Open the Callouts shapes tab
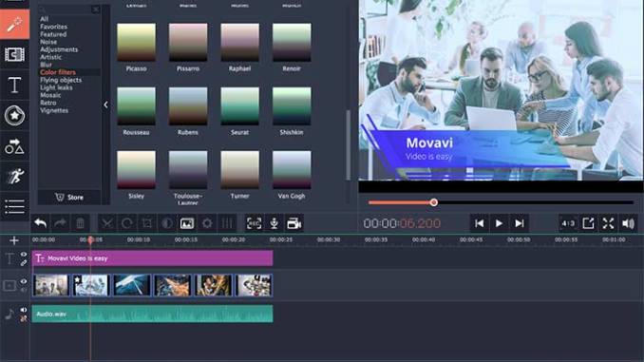 pyautogui.click(x=15, y=146)
